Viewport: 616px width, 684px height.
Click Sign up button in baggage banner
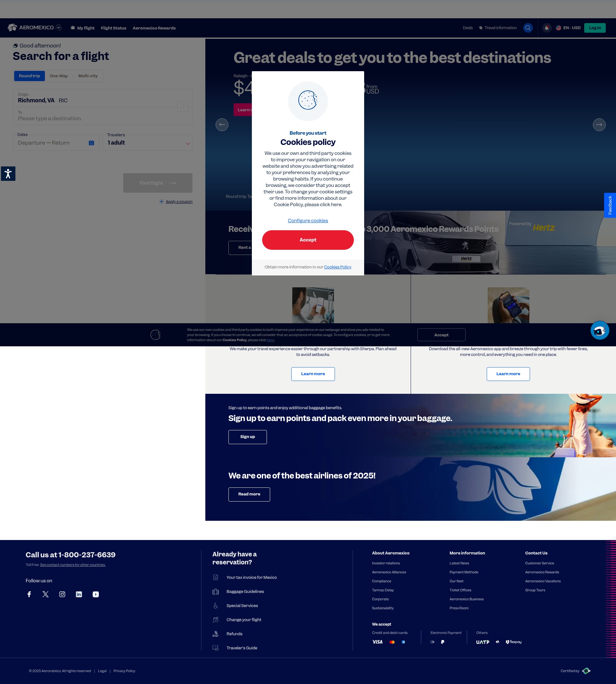[x=247, y=437]
